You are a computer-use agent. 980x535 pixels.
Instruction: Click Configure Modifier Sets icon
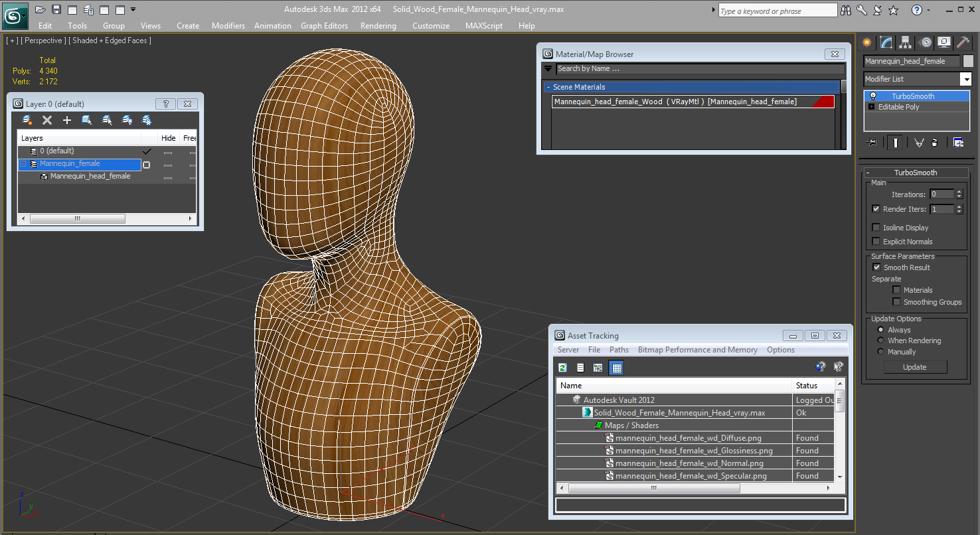pos(958,143)
